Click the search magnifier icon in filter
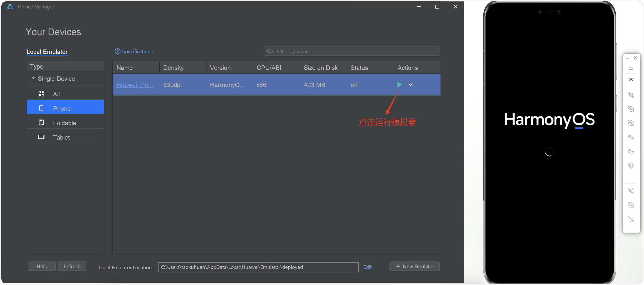Viewport: 644px width, 285px height. (x=270, y=51)
